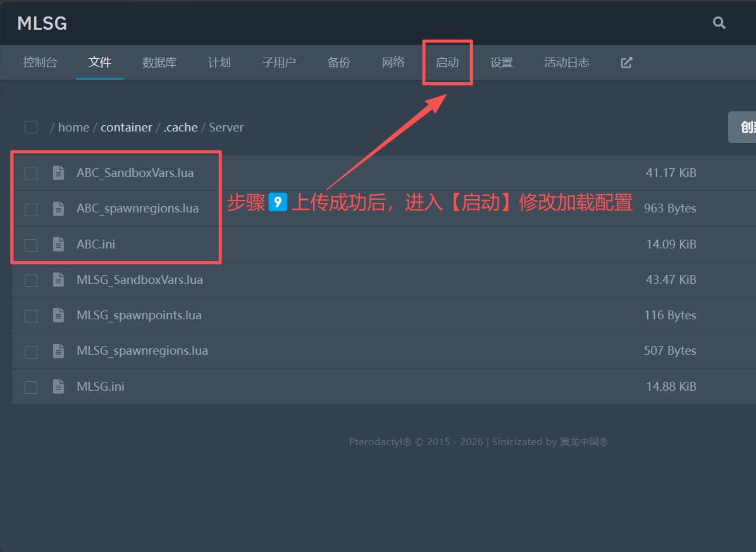
Task: Open the ABC.ini file
Action: pos(96,244)
